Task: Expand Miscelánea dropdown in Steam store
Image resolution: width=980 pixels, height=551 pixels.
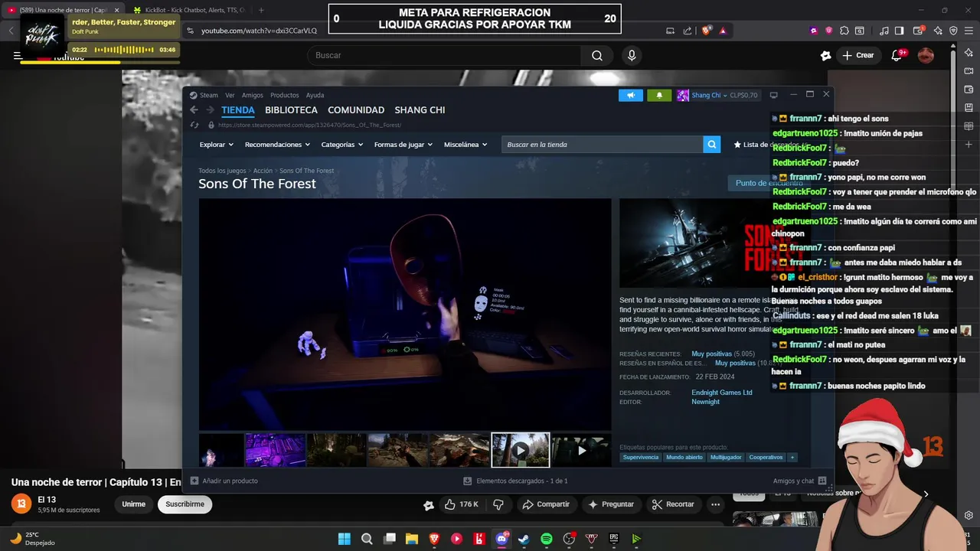Action: tap(465, 145)
